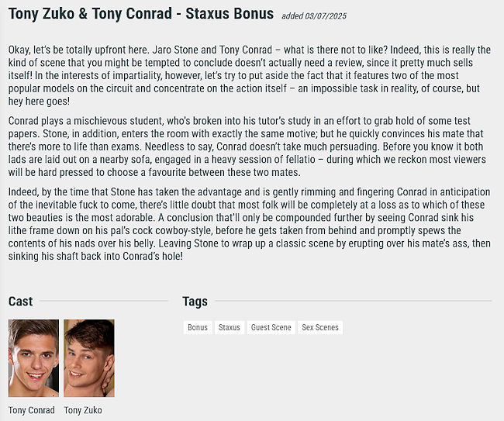
Task: Click the Tony Conrad name link
Action: tap(32, 410)
